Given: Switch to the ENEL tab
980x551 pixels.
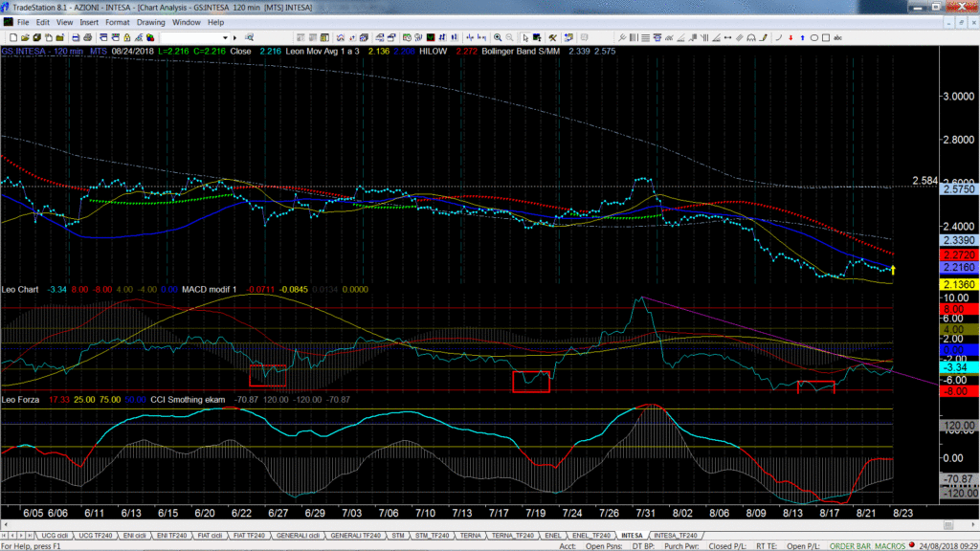Looking at the screenshot, I should 552,536.
